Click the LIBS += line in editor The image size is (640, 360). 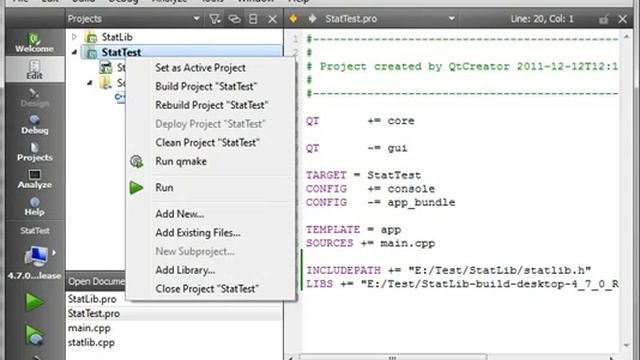(x=462, y=284)
